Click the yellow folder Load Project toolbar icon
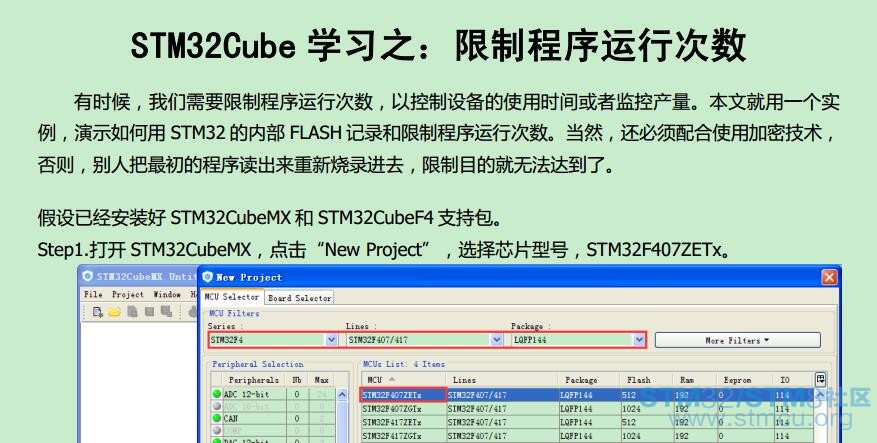Screen dimensions: 877x443 pos(115,312)
